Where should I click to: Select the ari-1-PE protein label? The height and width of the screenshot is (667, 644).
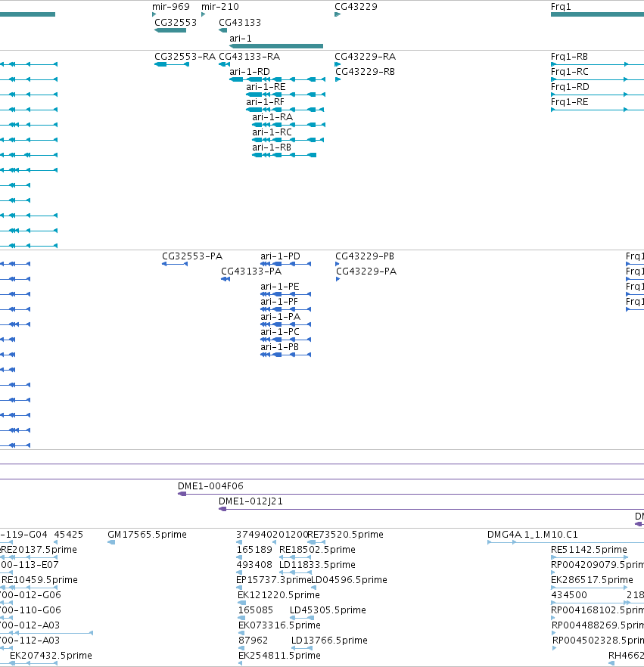280,287
